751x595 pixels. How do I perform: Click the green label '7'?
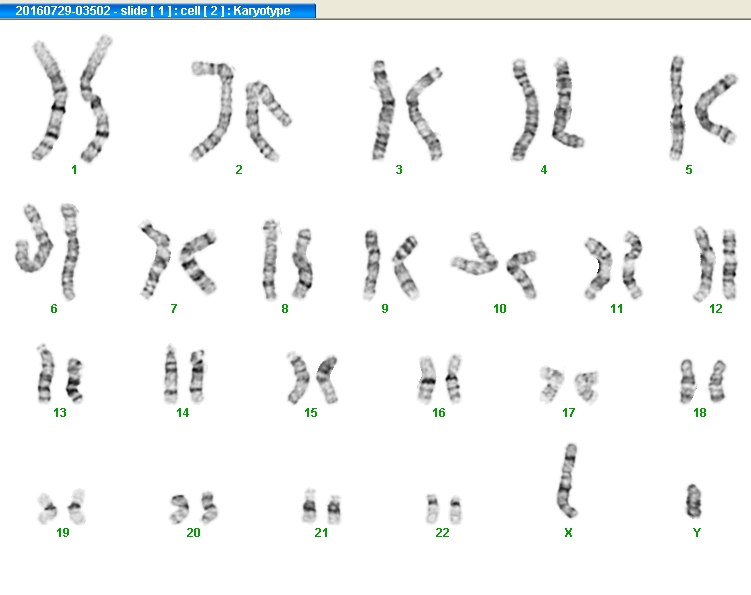tap(174, 309)
